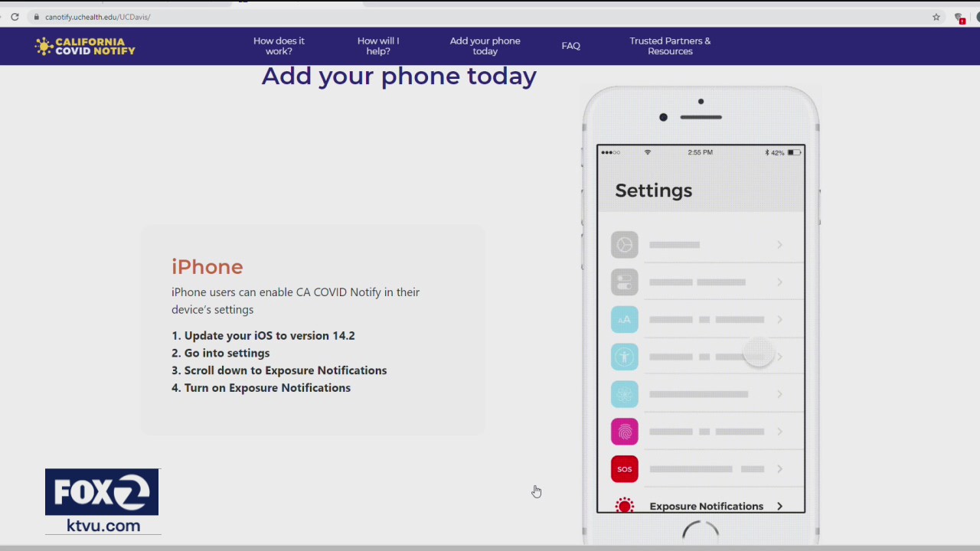Reload the page with the browser refresh icon
This screenshot has width=980, height=551.
[15, 17]
